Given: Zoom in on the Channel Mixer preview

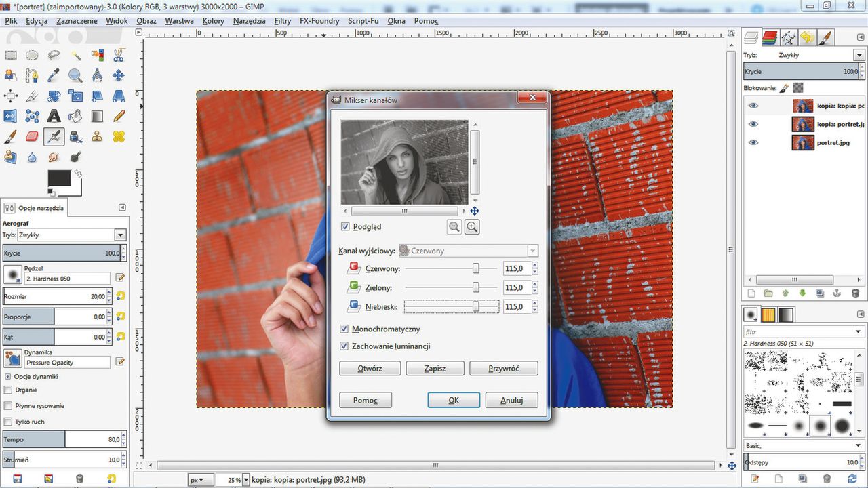Looking at the screenshot, I should tap(472, 227).
